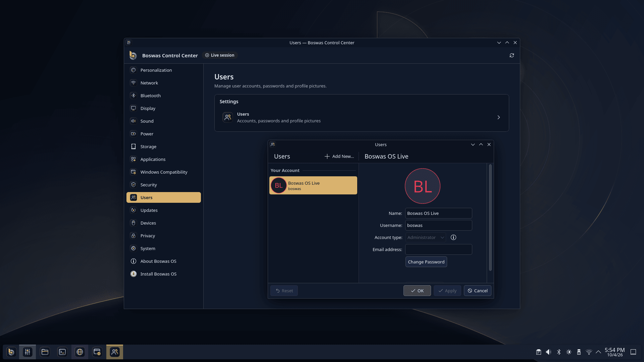Open Account type dropdown
The image size is (644, 362).
(x=426, y=237)
